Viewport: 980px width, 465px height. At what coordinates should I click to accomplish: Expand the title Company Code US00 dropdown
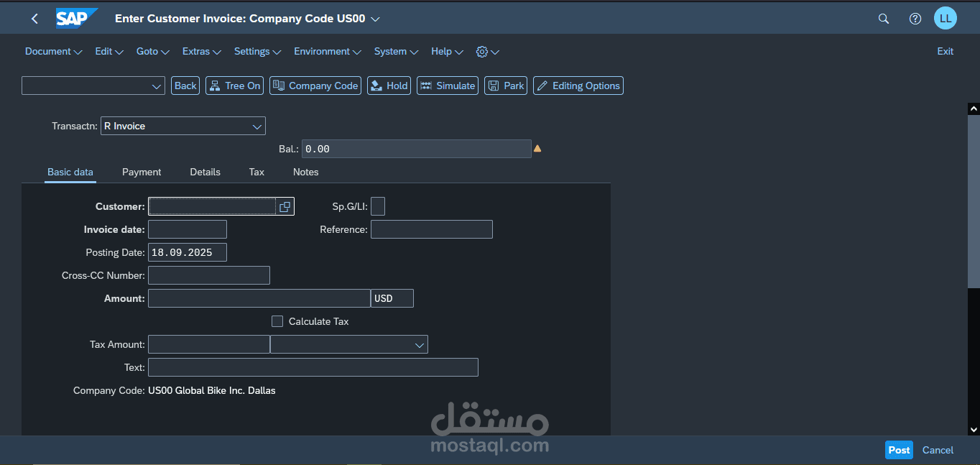(x=376, y=19)
